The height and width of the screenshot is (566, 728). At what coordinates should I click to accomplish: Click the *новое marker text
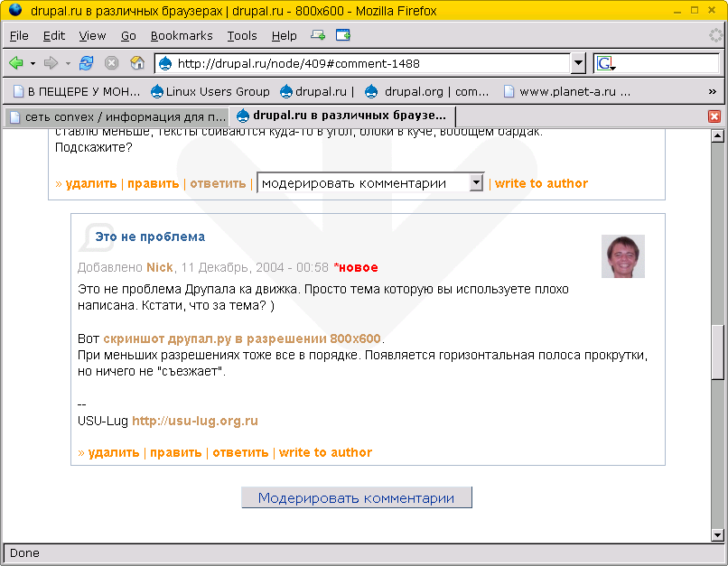356,268
